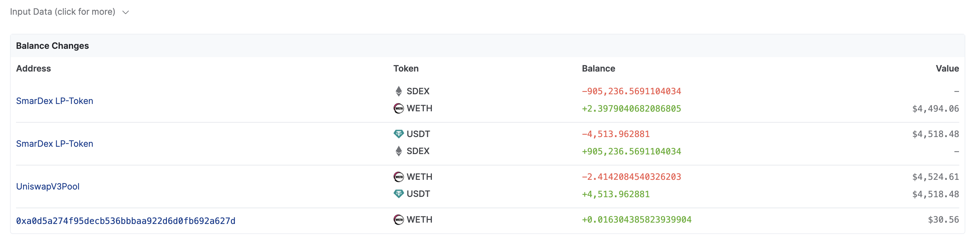Screen dimensions: 980x242
Task: Click the $4,494.06 value amount
Action: pos(935,109)
